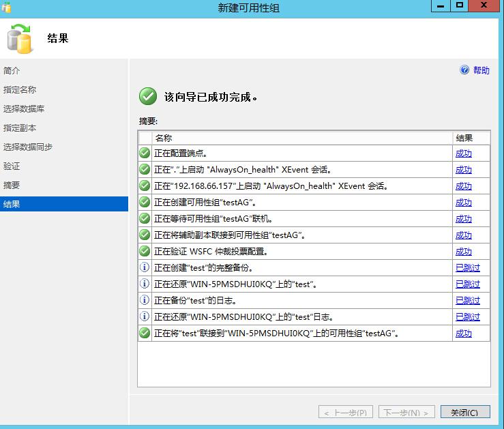
Task: Click row text 正在验证 WSFC 仲裁投票配置
Action: (x=211, y=252)
